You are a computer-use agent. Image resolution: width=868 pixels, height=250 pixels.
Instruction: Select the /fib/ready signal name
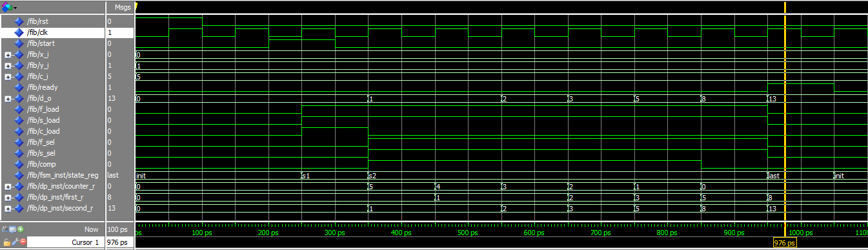pos(41,87)
